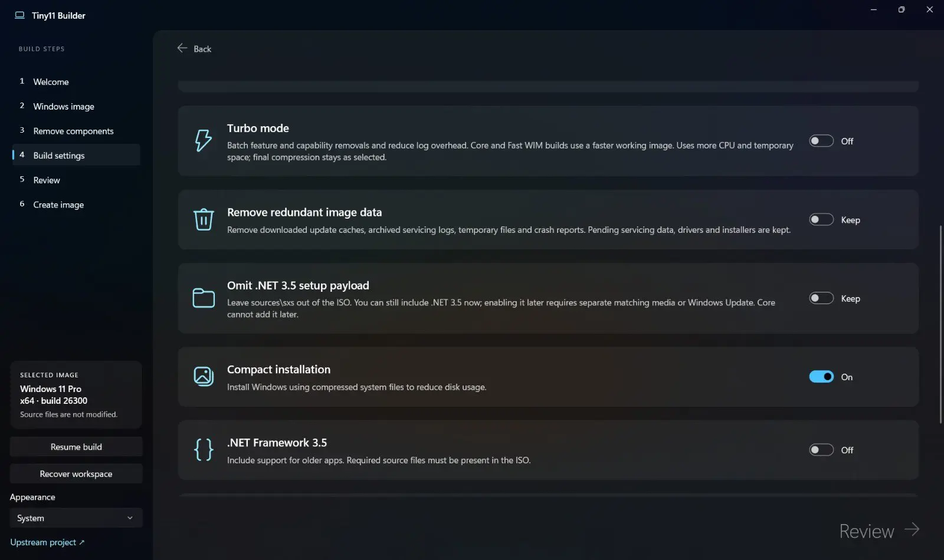This screenshot has width=944, height=560.
Task: Click the 'SELECTED IMAGE' label
Action: tap(49, 375)
